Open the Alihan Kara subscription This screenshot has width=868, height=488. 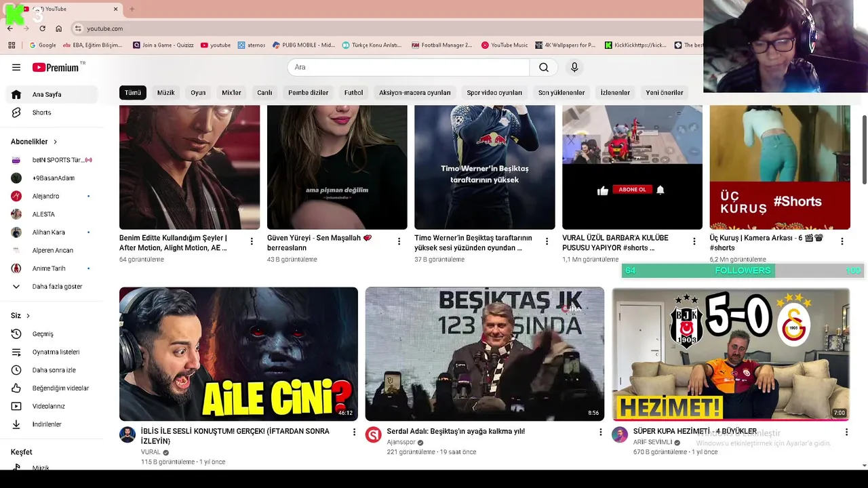coord(52,232)
